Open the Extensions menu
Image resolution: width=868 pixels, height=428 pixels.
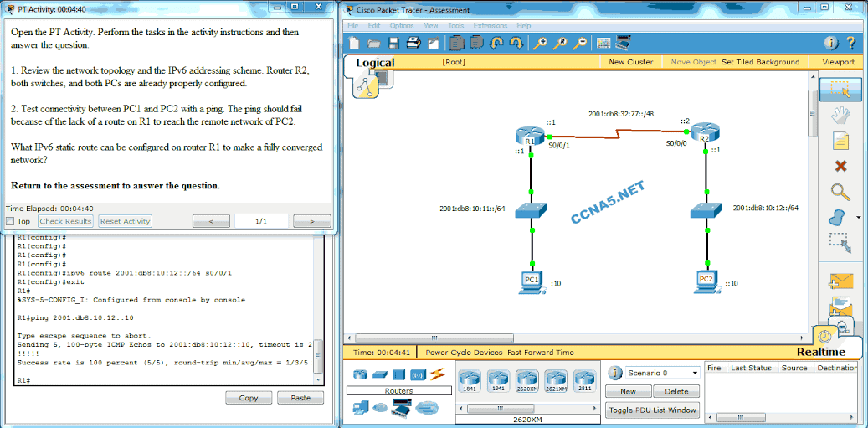pos(490,25)
